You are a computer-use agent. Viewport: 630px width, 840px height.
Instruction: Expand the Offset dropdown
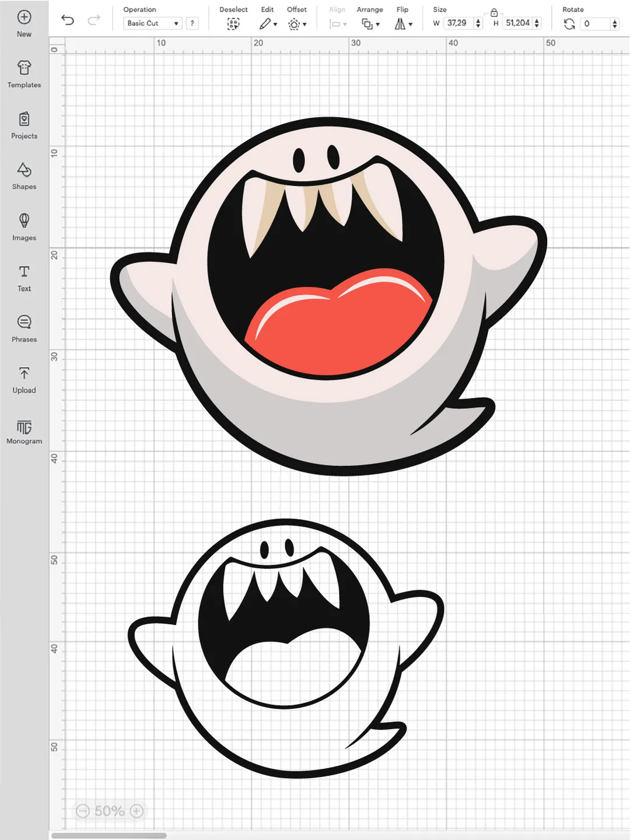pyautogui.click(x=297, y=24)
